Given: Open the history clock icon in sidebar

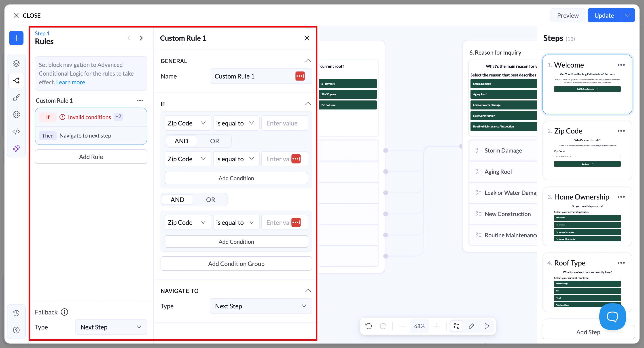Looking at the screenshot, I should click(x=16, y=313).
